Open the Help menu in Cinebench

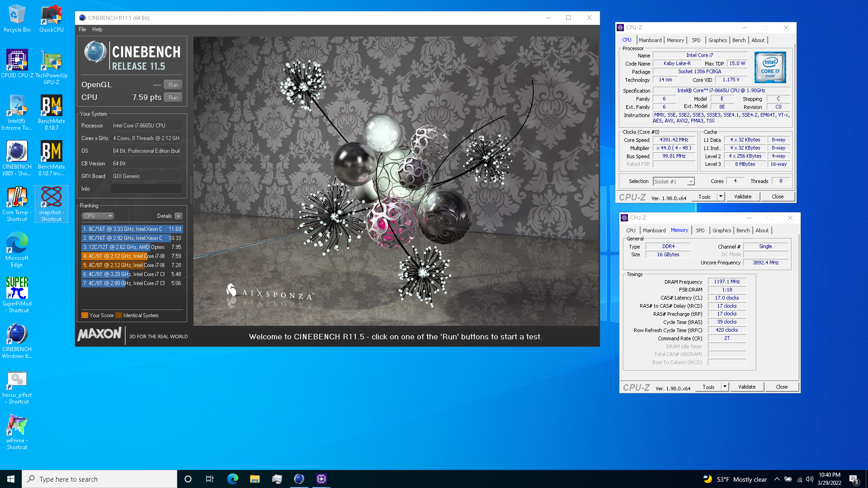click(x=97, y=29)
